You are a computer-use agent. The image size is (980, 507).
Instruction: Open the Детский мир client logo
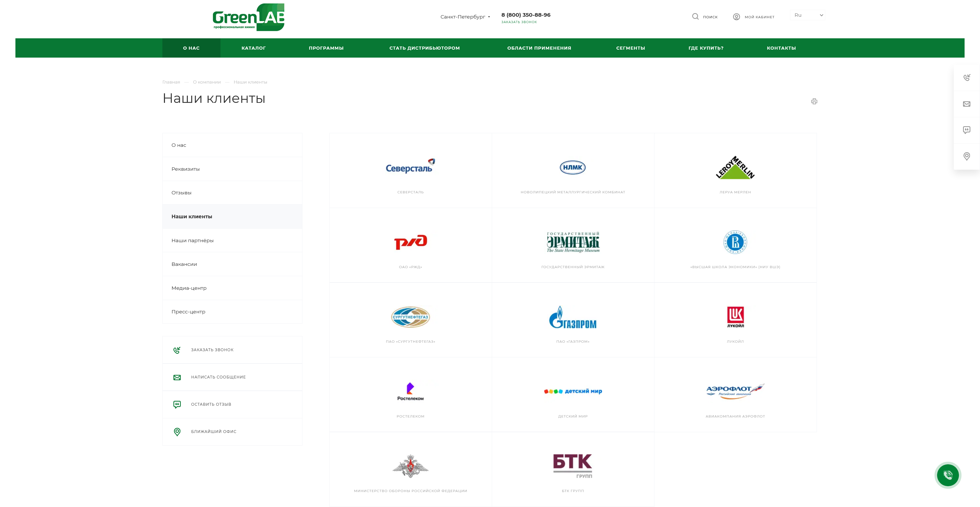pos(572,391)
